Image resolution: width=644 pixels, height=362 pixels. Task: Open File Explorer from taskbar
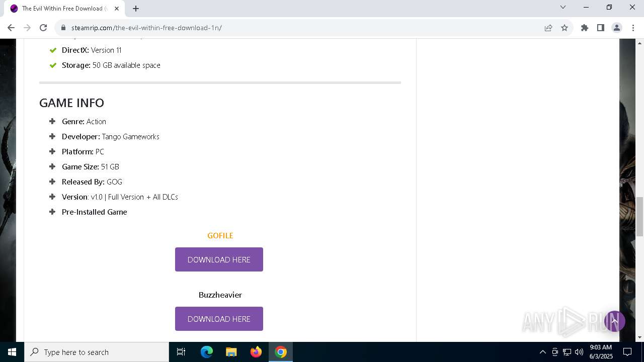point(231,352)
